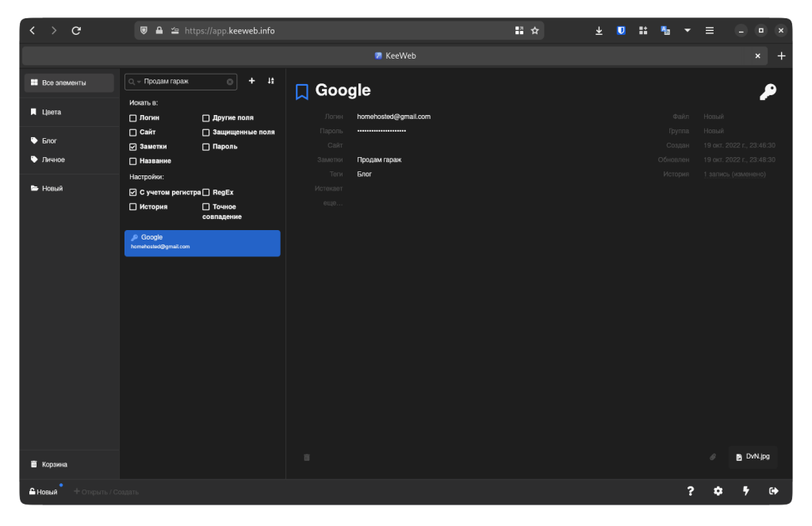812x526 pixels.
Task: Reload the KeeWeb page
Action: 76,31
